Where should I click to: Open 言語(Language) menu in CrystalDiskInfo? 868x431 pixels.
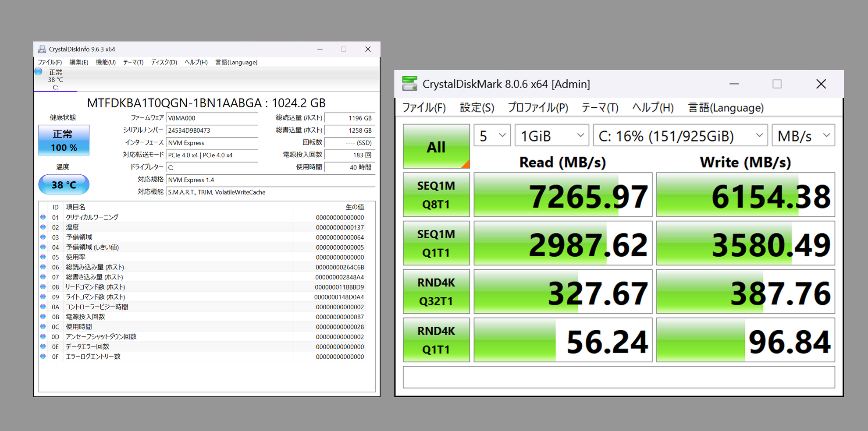[x=236, y=62]
